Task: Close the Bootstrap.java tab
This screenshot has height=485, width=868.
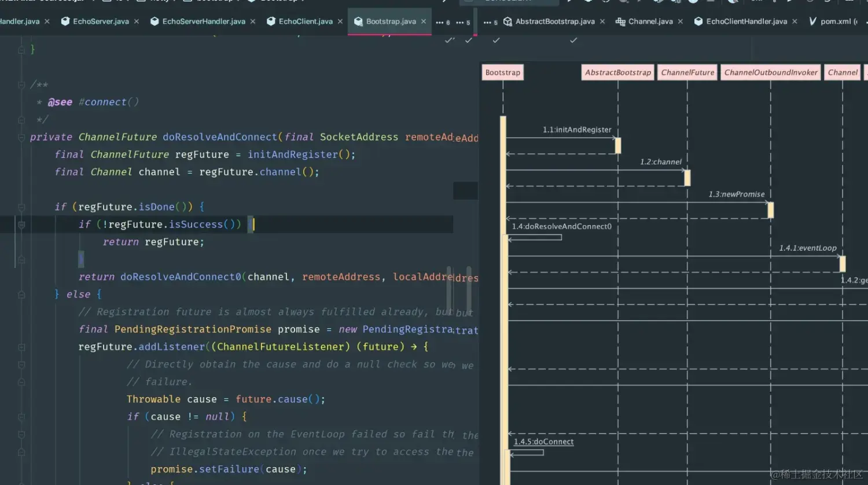Action: click(424, 21)
